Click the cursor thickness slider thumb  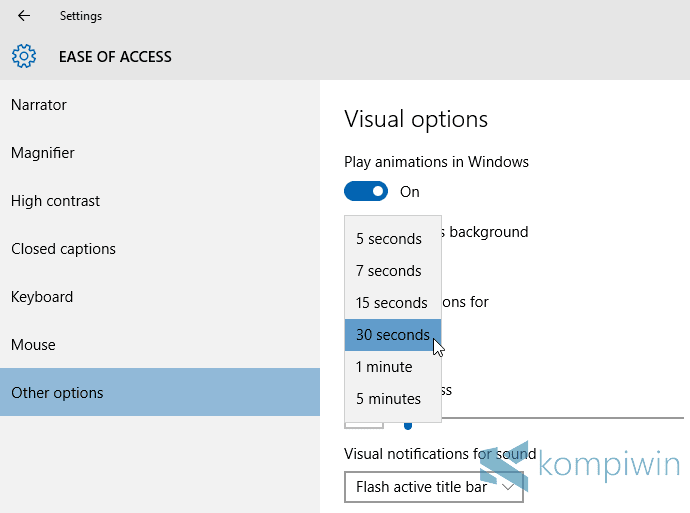(408, 425)
